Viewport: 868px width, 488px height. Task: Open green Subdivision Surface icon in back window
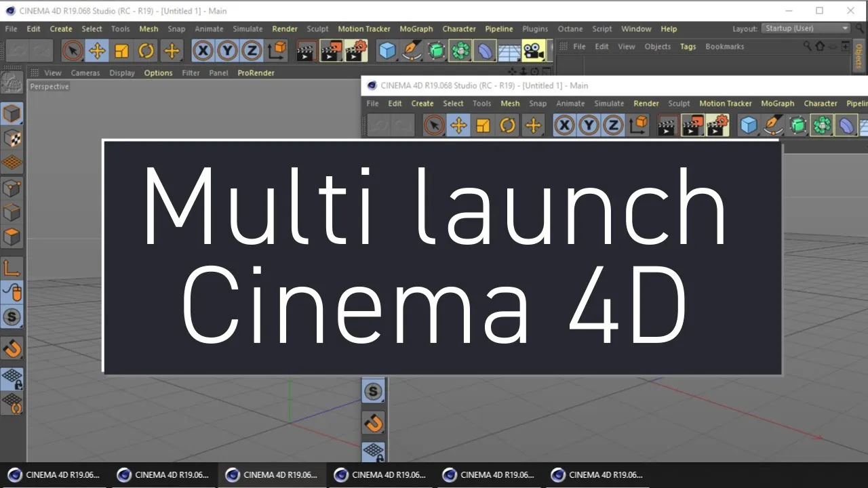(436, 51)
